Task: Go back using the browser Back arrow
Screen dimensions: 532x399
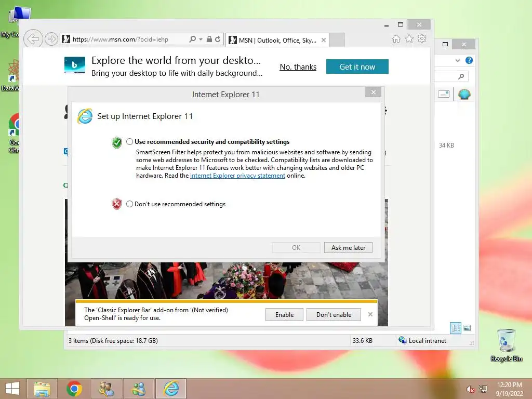Action: click(33, 39)
